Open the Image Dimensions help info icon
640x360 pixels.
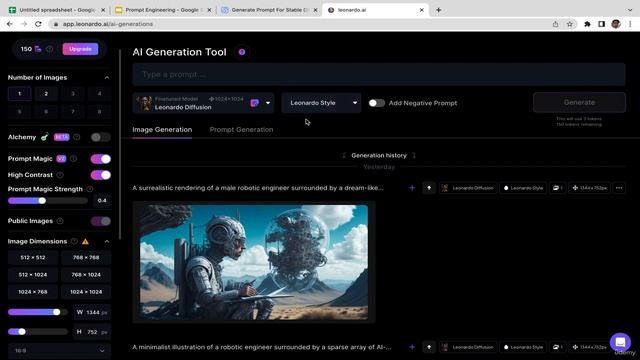click(74, 241)
